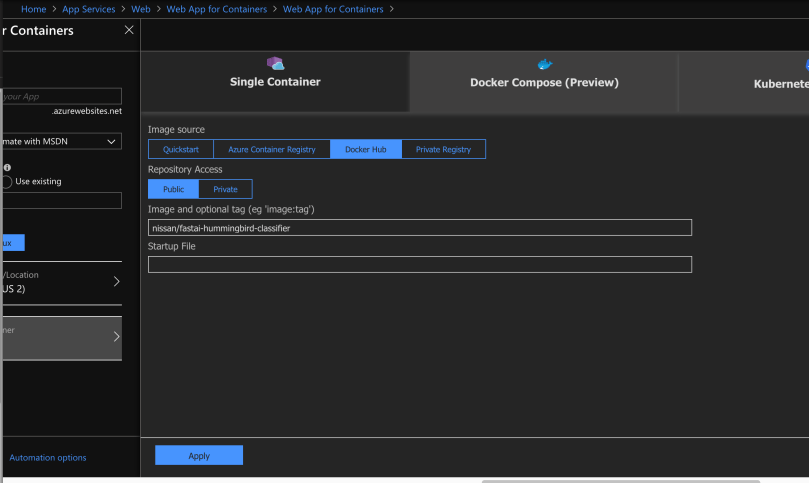Click the info icon above Use existing

pos(8,168)
